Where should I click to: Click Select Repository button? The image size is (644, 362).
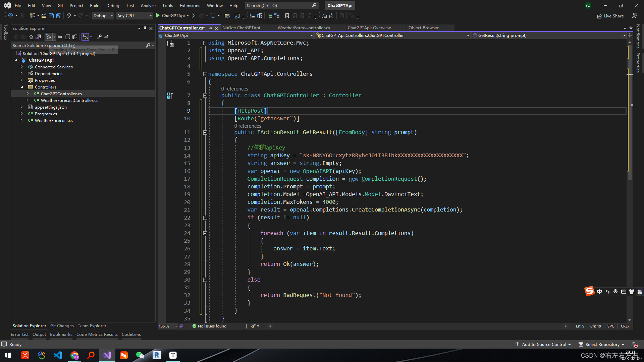[601, 345]
